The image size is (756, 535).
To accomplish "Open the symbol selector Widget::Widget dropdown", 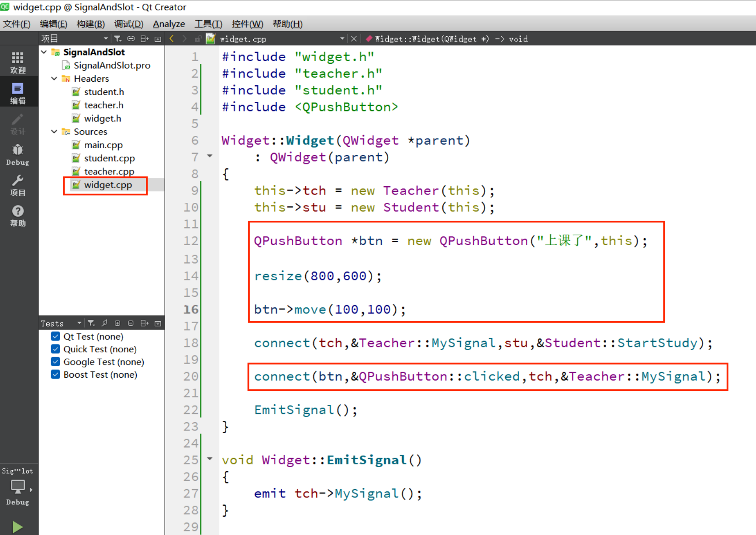I will click(451, 39).
